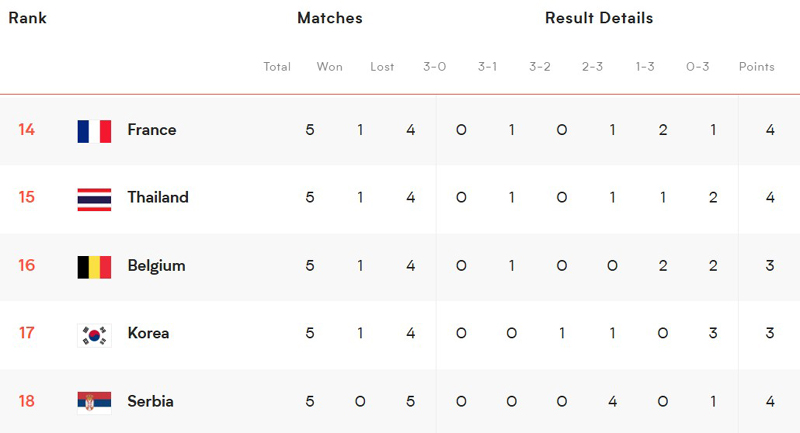This screenshot has height=433, width=800.
Task: Click the 3-0 column header
Action: [434, 67]
